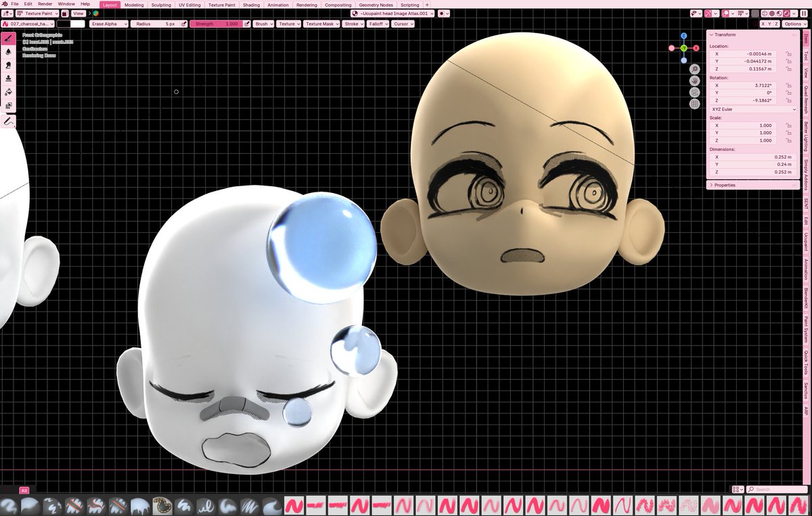The width and height of the screenshot is (812, 516).
Task: Open the Falloff dropdown
Action: 378,24
